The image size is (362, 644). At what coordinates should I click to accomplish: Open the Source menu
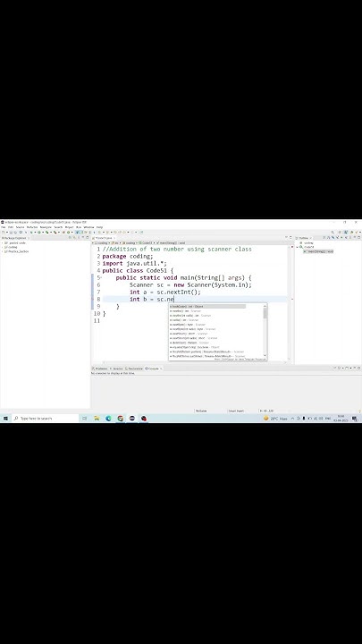[x=20, y=227]
